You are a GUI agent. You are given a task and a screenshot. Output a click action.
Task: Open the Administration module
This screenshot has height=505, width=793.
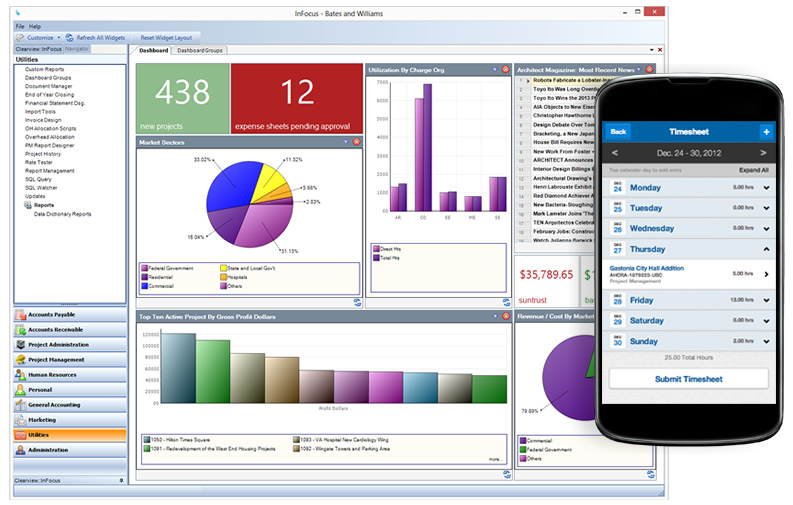(x=70, y=450)
